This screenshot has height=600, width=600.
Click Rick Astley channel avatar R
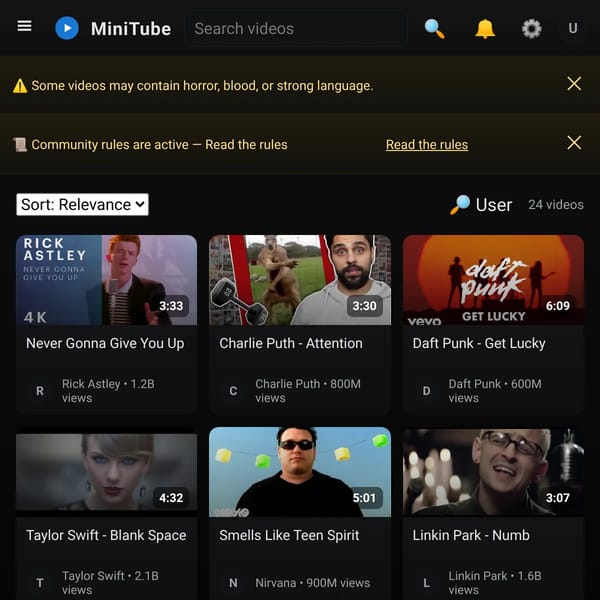[40, 391]
